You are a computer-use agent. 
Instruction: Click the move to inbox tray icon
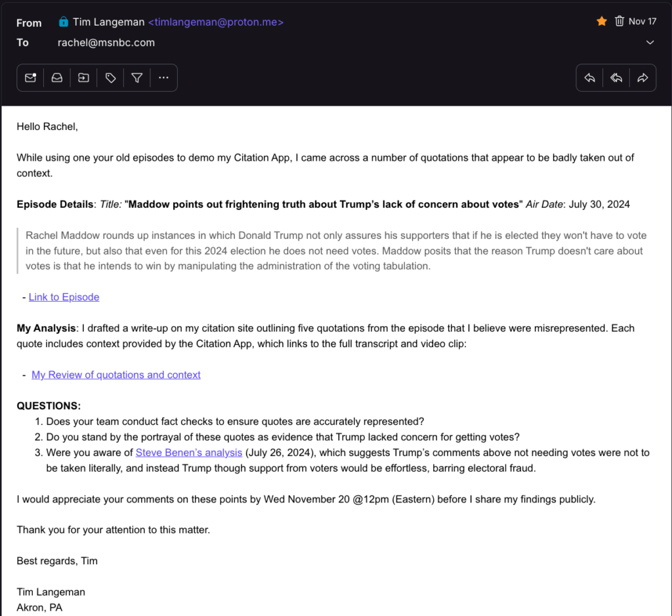point(57,78)
